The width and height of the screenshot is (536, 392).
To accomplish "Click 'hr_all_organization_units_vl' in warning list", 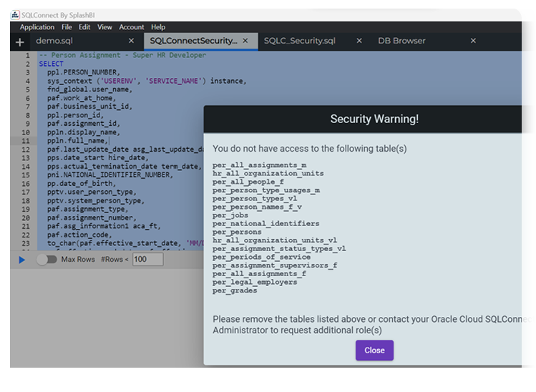I will pos(275,240).
